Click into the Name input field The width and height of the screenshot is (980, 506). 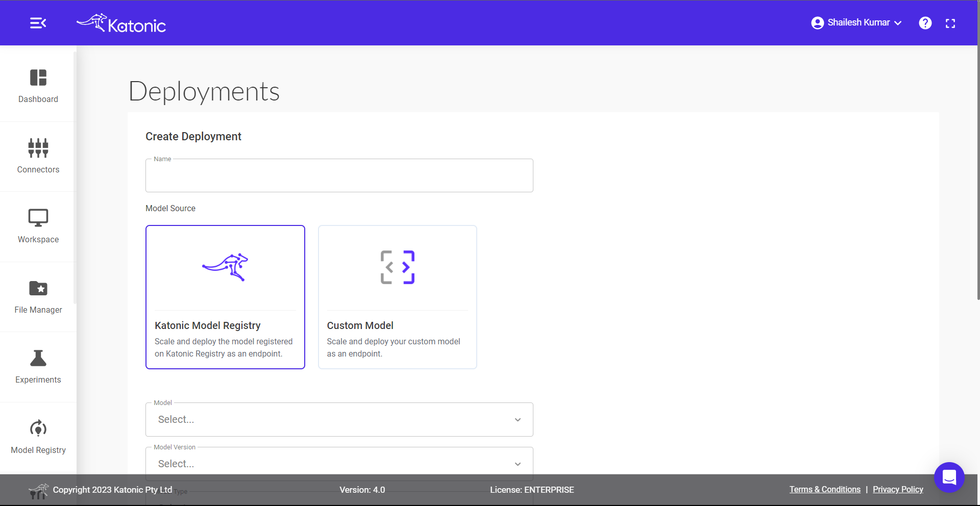coord(339,175)
